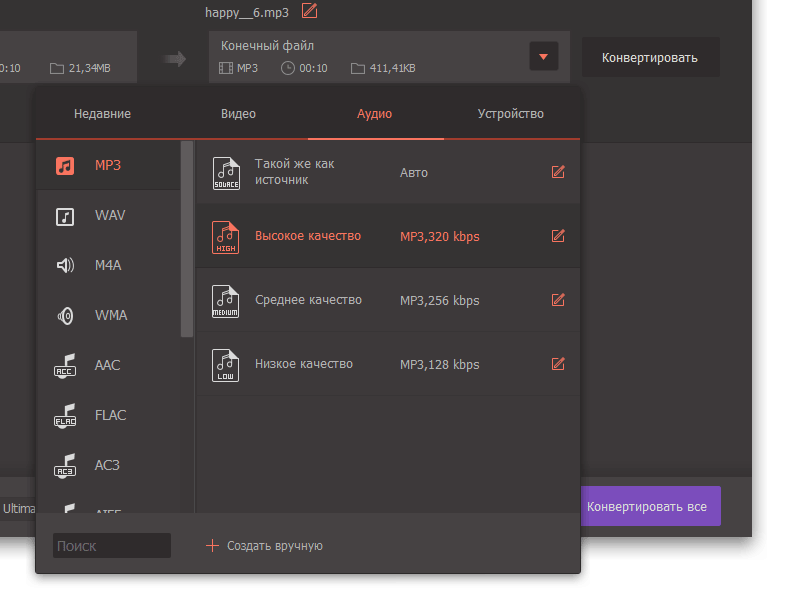Click the MP3,256 kbps value

click(439, 301)
